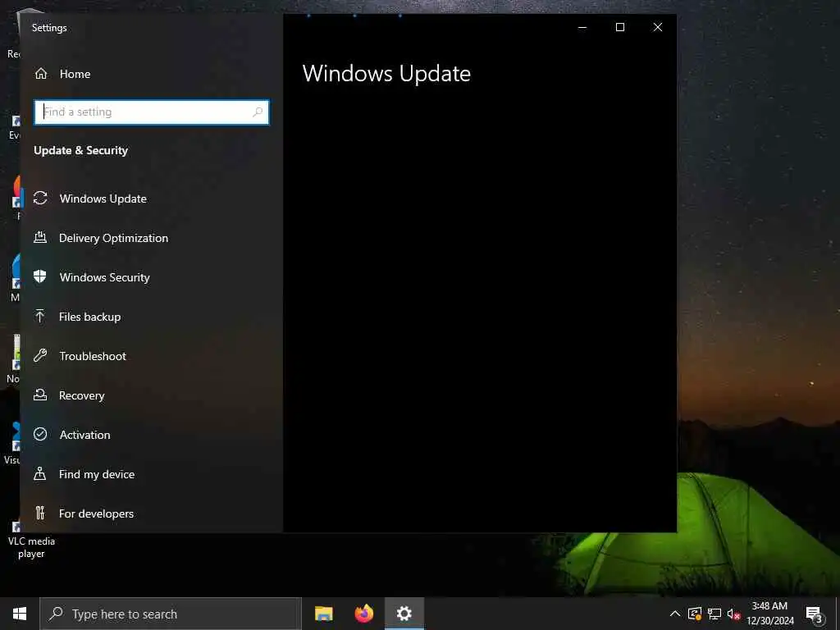Click the Windows Security shield icon
This screenshot has height=630, width=840.
40,276
